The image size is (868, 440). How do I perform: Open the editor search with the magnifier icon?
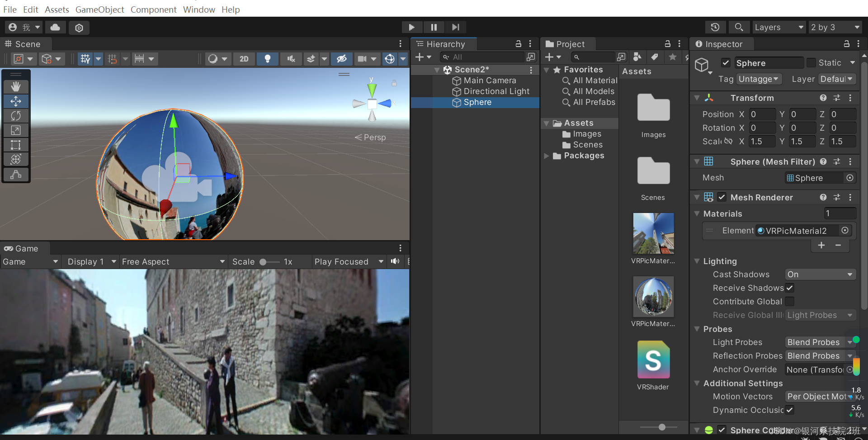[x=739, y=27]
